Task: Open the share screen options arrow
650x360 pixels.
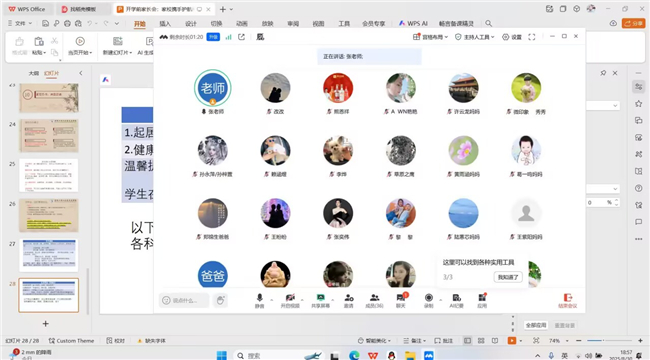Action: point(332,299)
